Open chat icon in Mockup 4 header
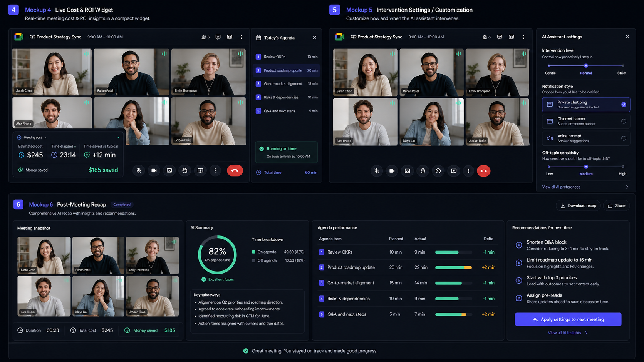This screenshot has width=644, height=362. click(218, 37)
